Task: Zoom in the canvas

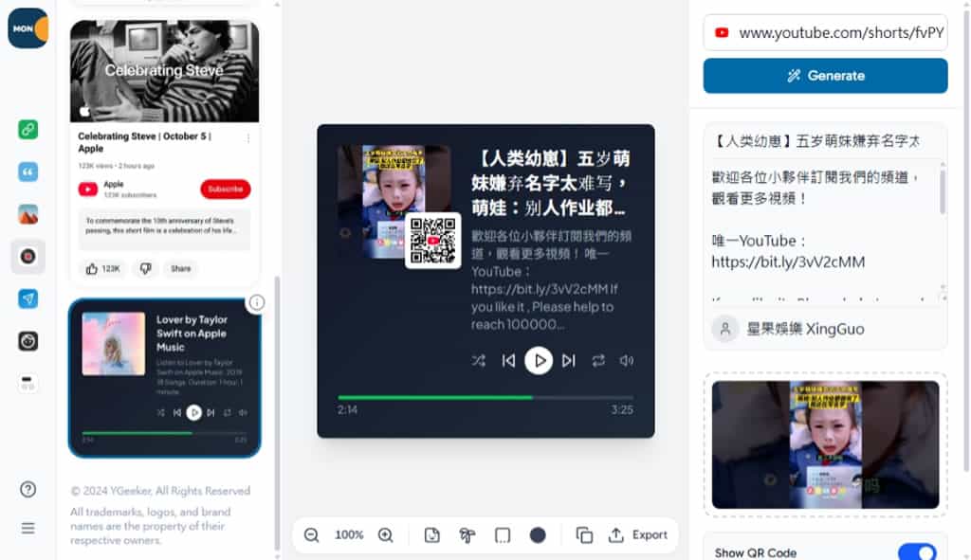Action: click(386, 534)
